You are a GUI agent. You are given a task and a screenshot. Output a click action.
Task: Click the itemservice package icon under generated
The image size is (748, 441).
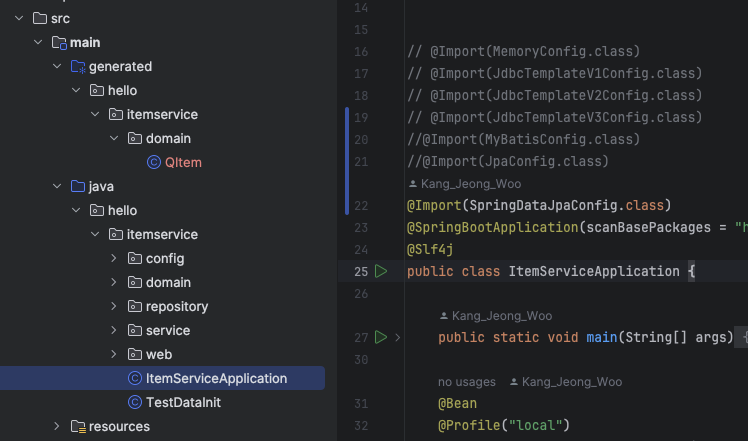click(115, 115)
